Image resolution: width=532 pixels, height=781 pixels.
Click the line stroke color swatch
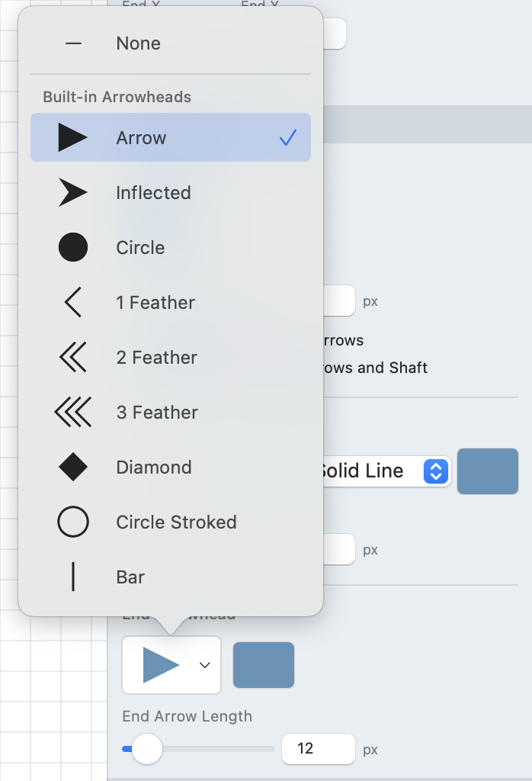pos(488,471)
